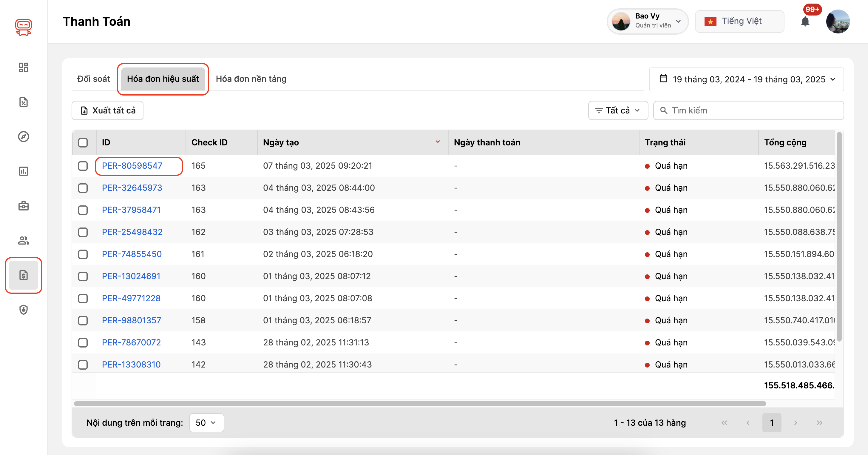Switch to the Đối soát tab
Screen dimensions: 868x455
click(93, 79)
